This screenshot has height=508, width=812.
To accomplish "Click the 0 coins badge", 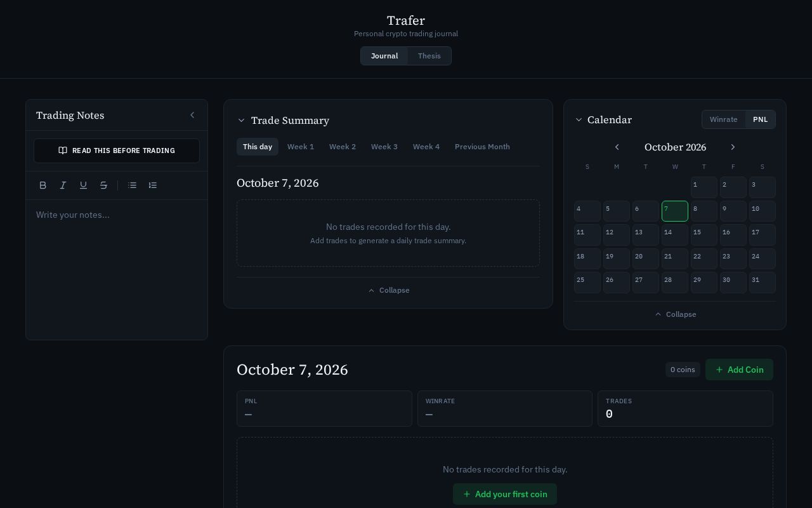I will [x=683, y=370].
